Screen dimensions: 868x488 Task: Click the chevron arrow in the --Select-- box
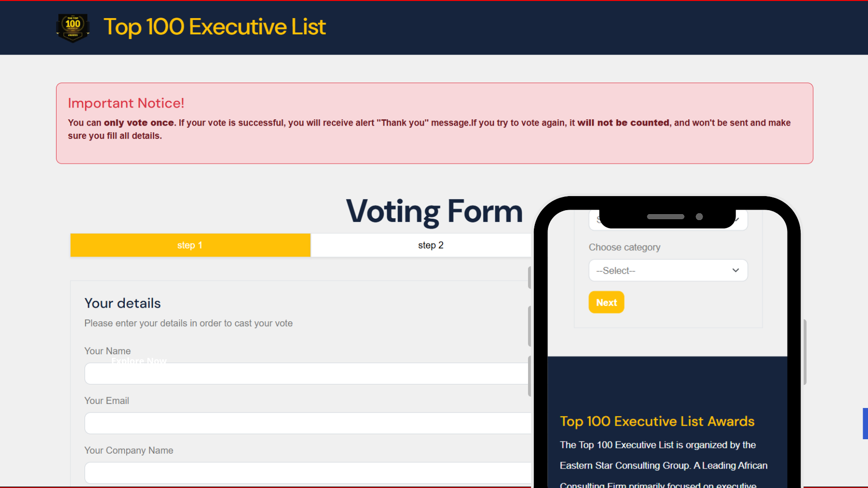[x=736, y=270]
